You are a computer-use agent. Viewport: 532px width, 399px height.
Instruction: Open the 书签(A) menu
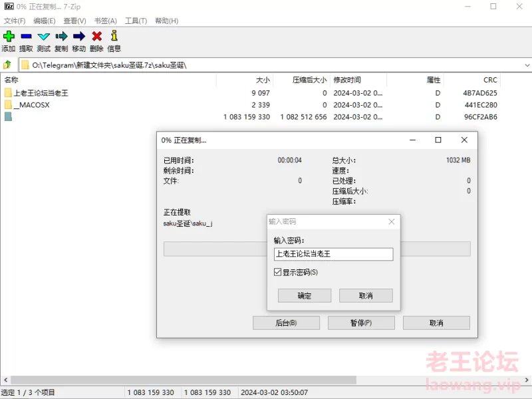point(106,21)
